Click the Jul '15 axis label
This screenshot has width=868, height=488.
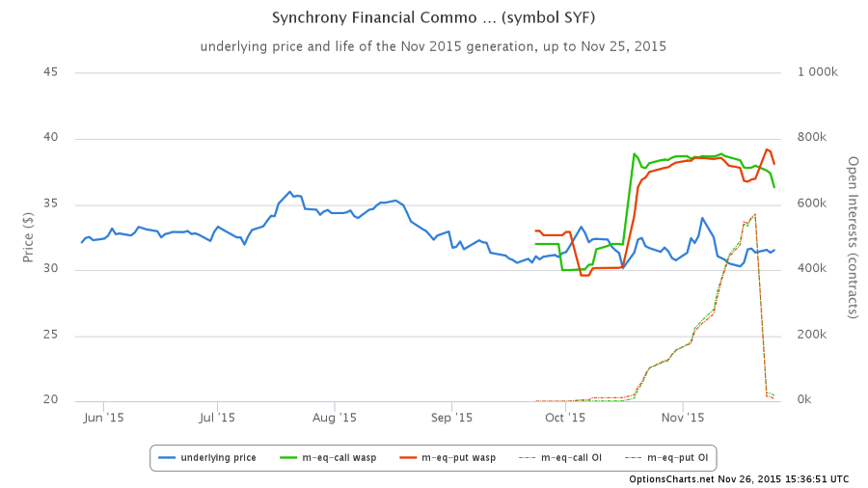pos(217,418)
